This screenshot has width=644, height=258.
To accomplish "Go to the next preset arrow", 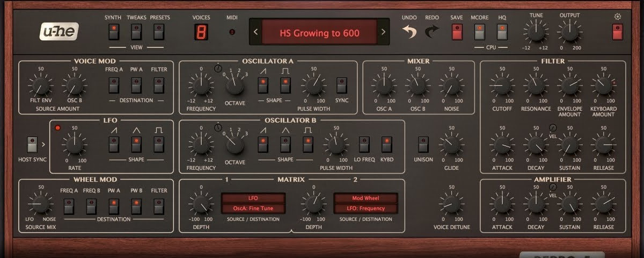I will (383, 32).
